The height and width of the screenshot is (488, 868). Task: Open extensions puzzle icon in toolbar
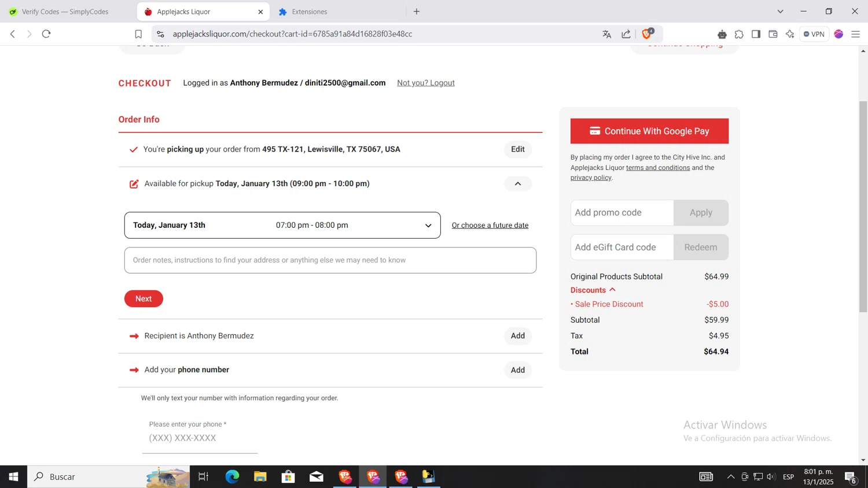(x=739, y=34)
